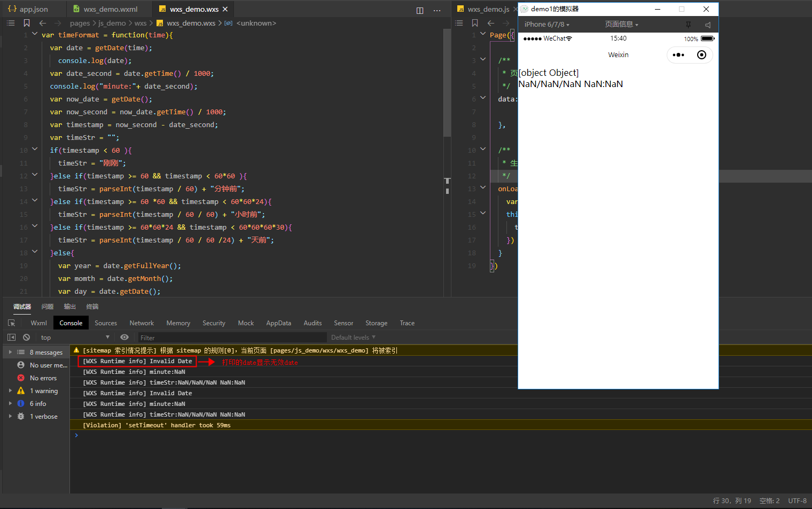The image size is (812, 509).
Task: Click the console input prompt line
Action: pos(441,435)
